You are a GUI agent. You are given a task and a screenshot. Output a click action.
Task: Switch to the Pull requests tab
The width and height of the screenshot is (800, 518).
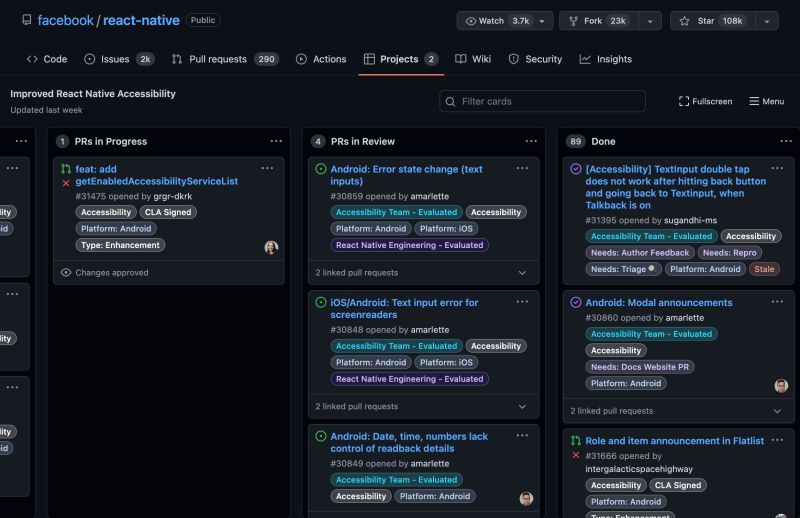pos(226,59)
